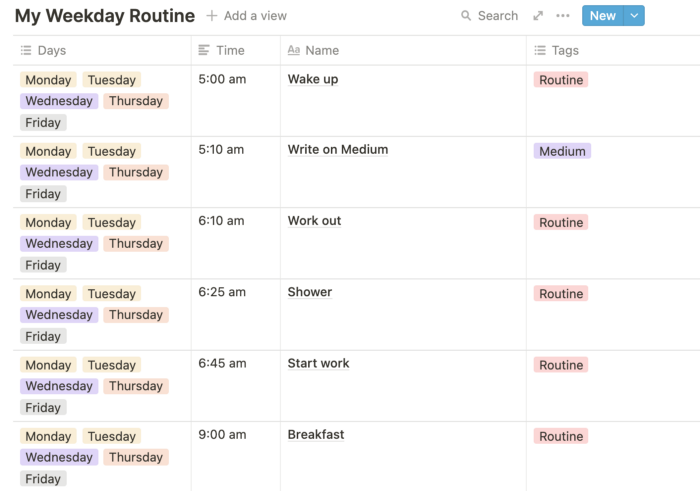Image resolution: width=700 pixels, height=491 pixels.
Task: Click the Search field text
Action: pos(498,16)
